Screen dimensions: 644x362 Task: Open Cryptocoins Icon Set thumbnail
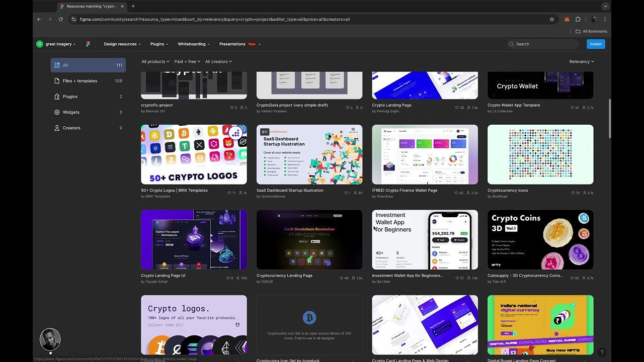[309, 325]
